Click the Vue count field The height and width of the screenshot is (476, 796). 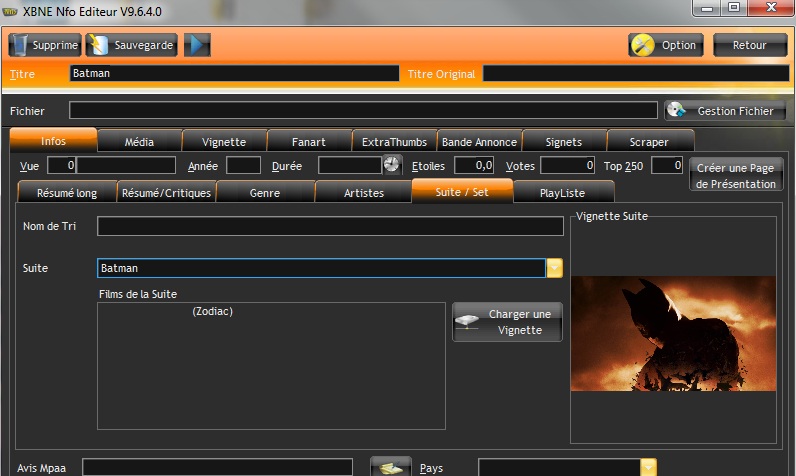(61, 165)
